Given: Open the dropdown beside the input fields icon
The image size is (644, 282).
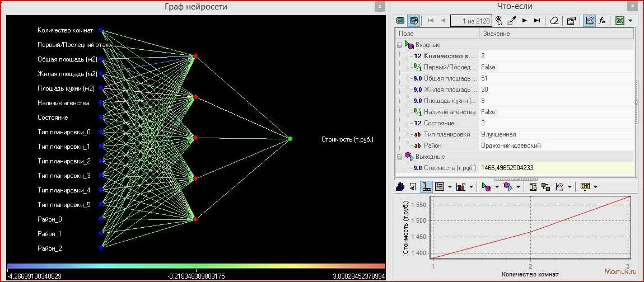Looking at the screenshot, I should 498,187.
